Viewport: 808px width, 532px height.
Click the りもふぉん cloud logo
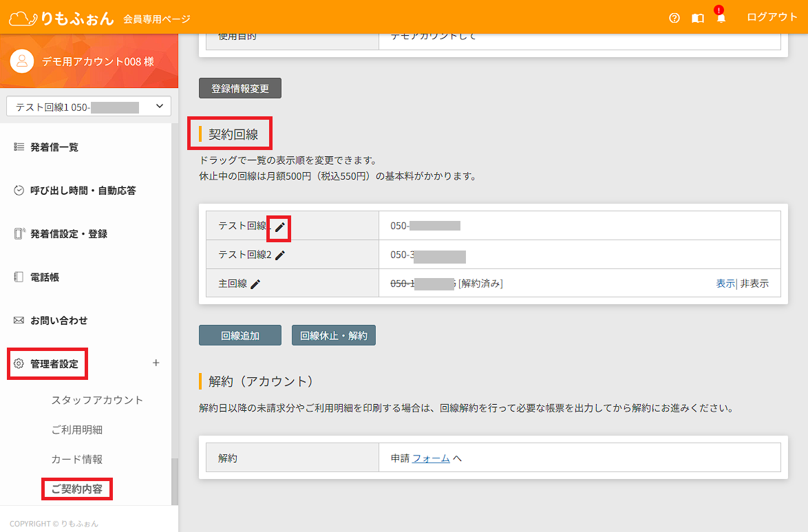click(62, 18)
